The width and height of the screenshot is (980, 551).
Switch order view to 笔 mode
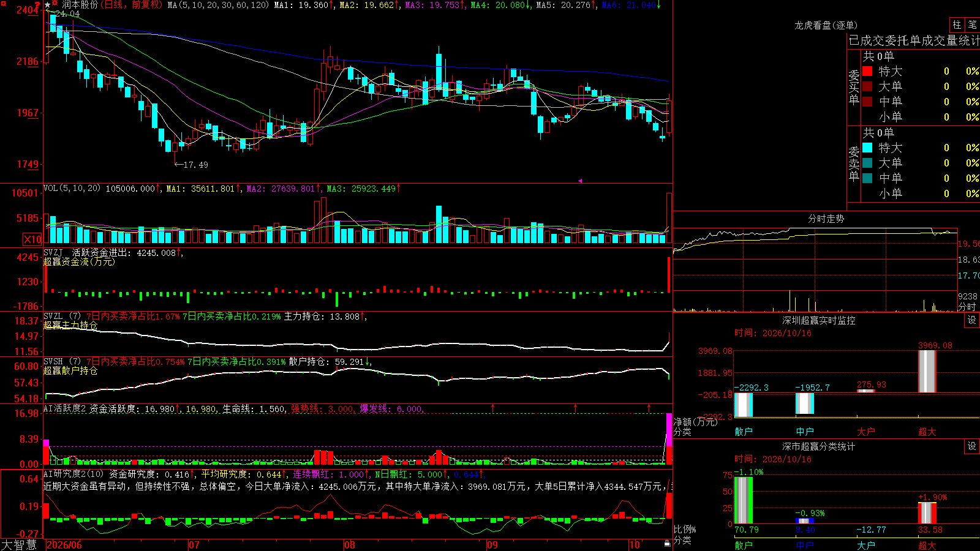pos(972,24)
